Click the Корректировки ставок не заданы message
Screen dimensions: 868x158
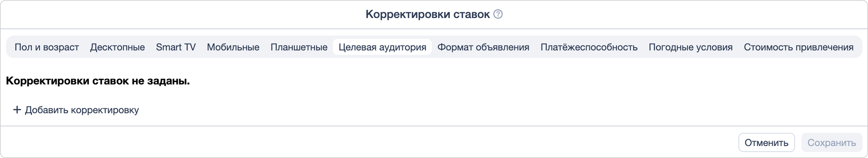(x=98, y=81)
